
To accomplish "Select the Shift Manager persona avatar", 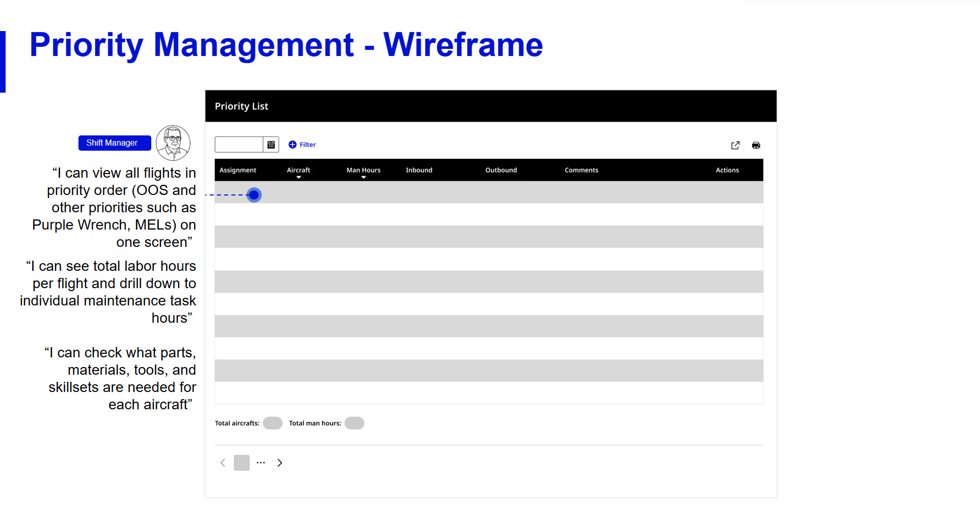I will point(173,143).
